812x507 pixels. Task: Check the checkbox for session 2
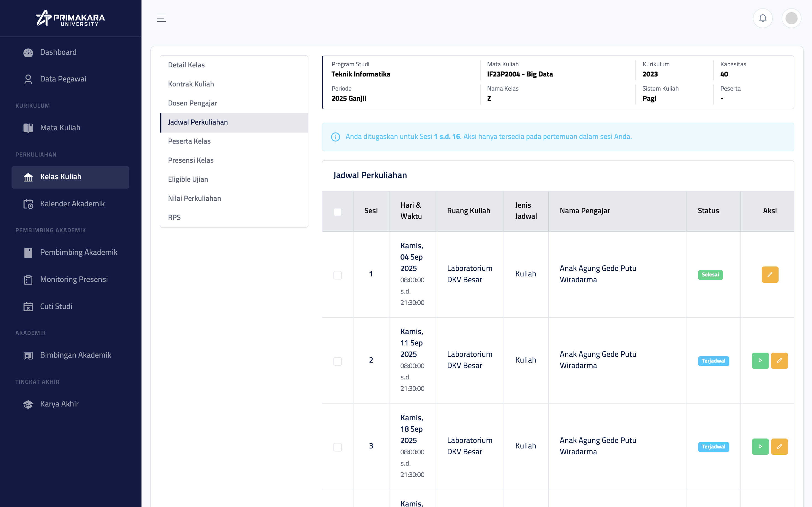pos(337,361)
